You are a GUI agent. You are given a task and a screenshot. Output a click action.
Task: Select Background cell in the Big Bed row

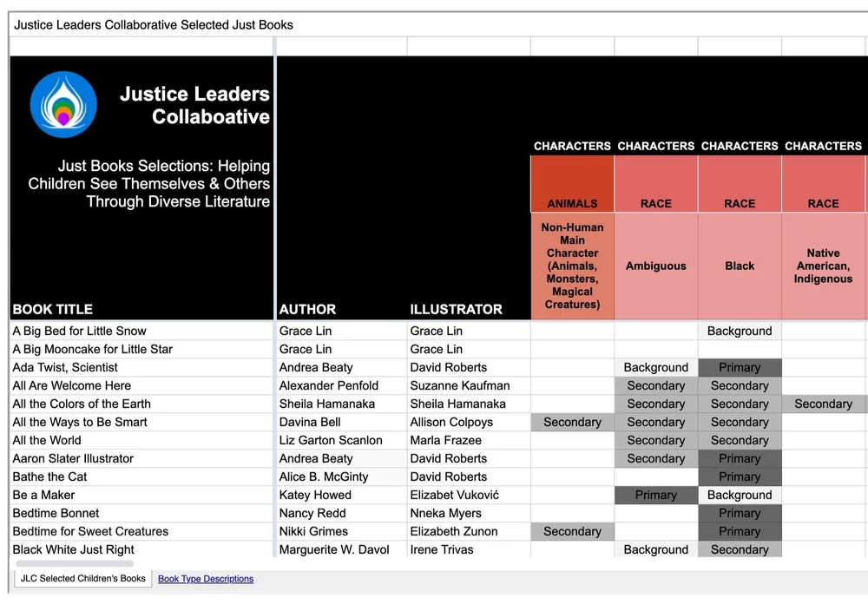740,331
